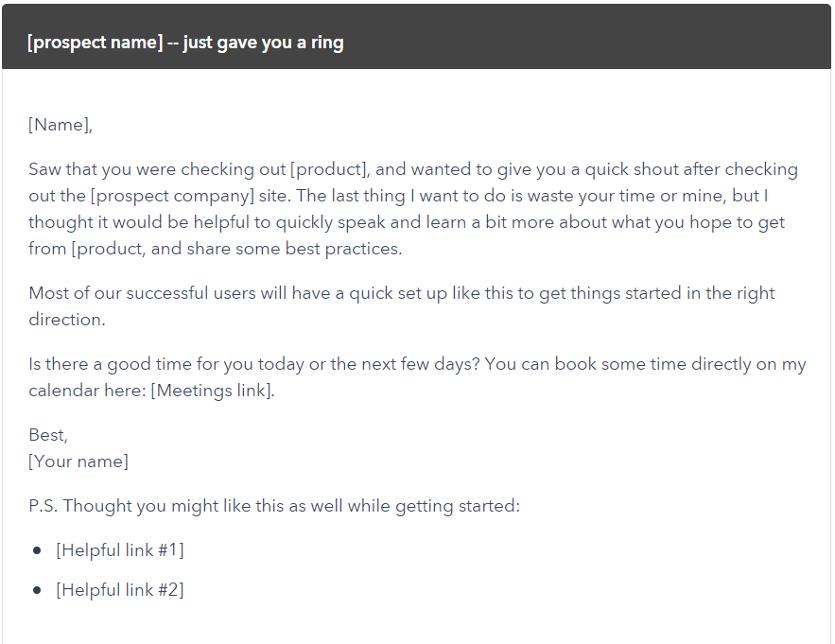Click the 'Is there a good time' sentence

[254, 364]
